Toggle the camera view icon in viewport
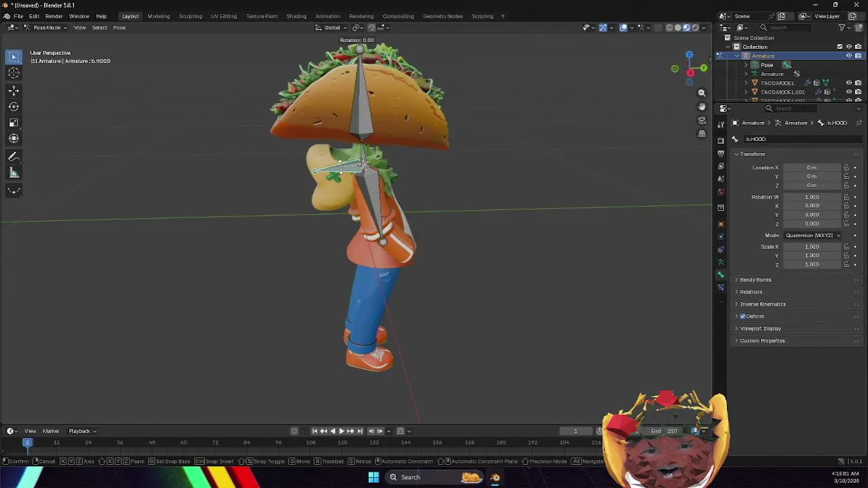This screenshot has width=868, height=488. click(702, 120)
